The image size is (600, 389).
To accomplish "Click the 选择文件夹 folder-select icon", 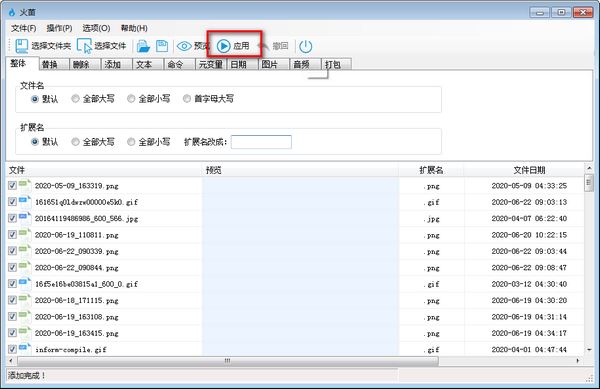I will click(21, 46).
